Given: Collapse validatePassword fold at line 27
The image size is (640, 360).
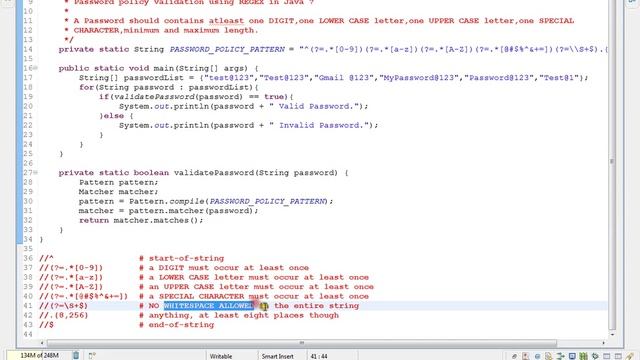Looking at the screenshot, I should (x=36, y=173).
